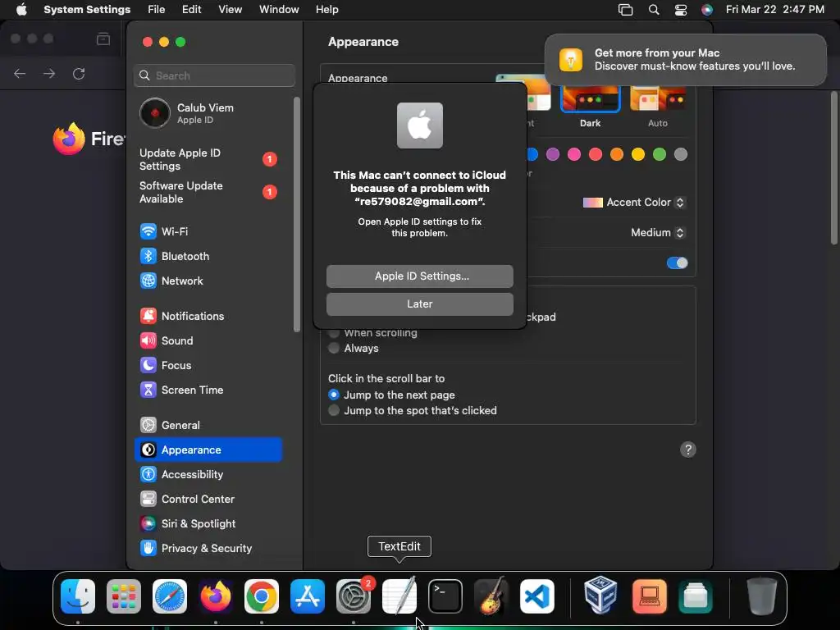840x630 pixels.
Task: Select the Auto appearance thumbnail
Action: 657,98
